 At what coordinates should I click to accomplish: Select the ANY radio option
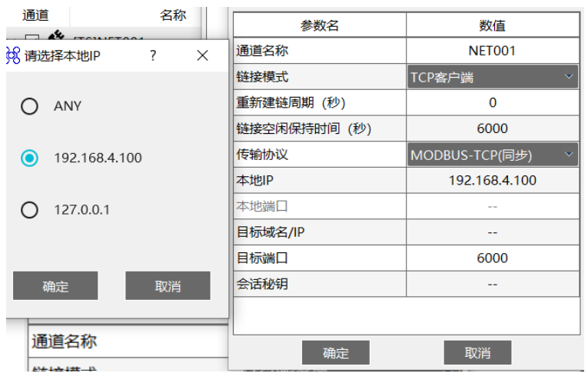30,106
